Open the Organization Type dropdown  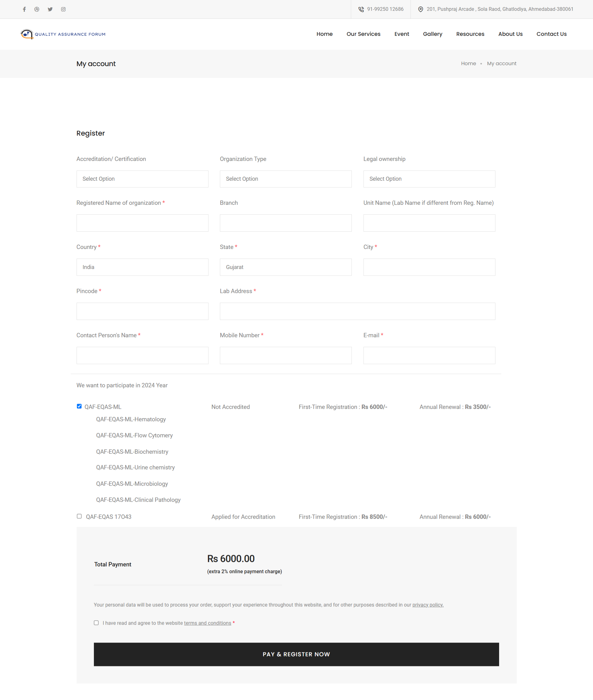[285, 179]
